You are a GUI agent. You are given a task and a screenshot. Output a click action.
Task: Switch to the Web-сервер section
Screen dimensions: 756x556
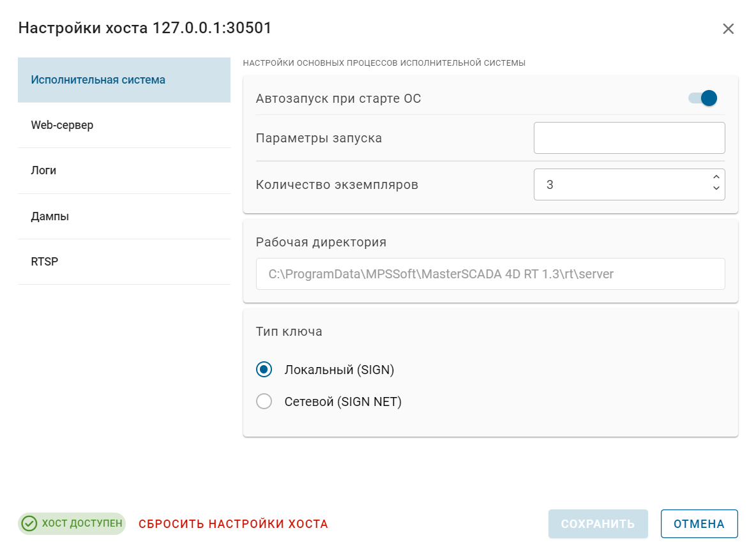(x=62, y=125)
